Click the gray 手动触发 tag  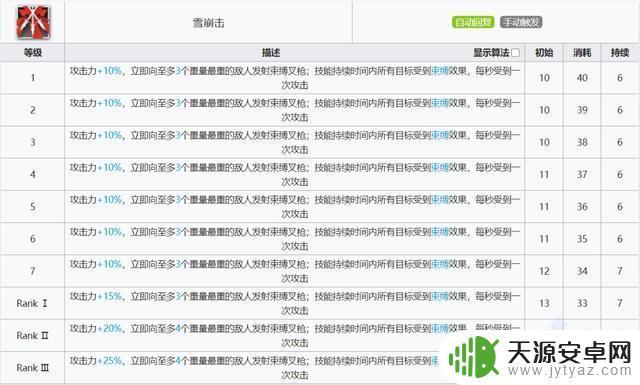coord(521,22)
